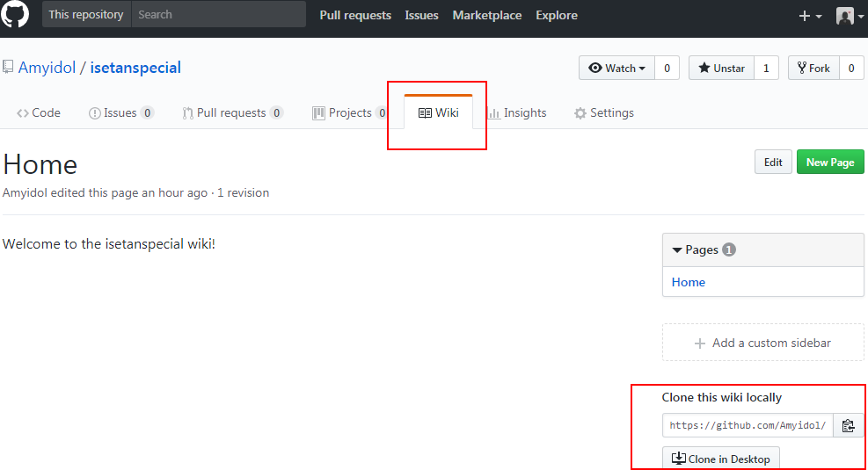
Task: Open Marketplace in top navigation
Action: [487, 16]
